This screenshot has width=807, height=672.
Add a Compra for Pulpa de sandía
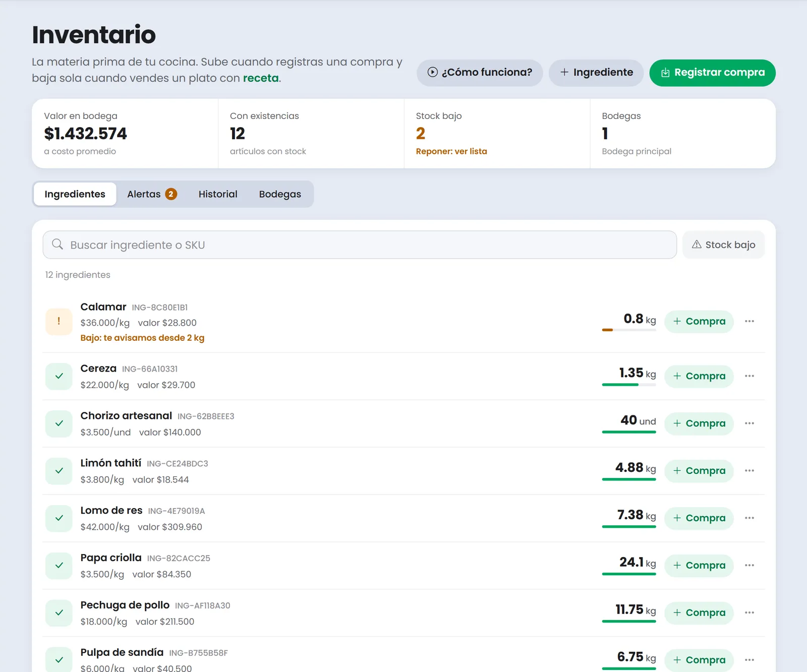(699, 660)
